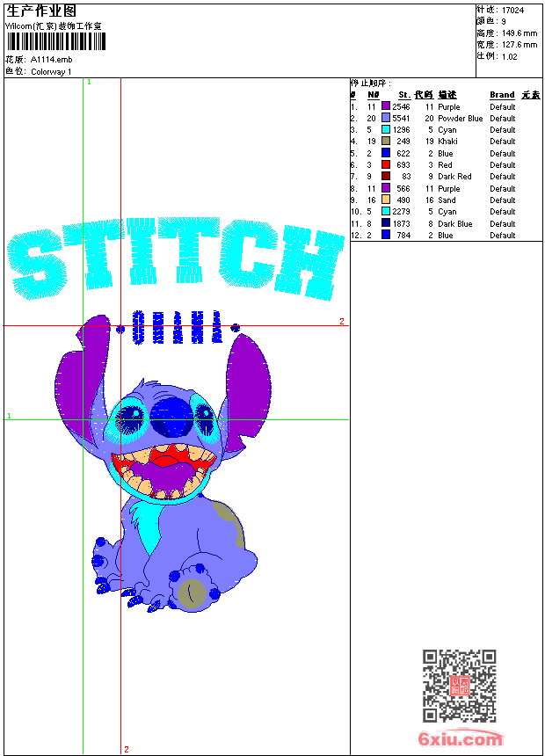This screenshot has width=545, height=756.
Task: Click the Khaki color swatch
Action: click(386, 141)
